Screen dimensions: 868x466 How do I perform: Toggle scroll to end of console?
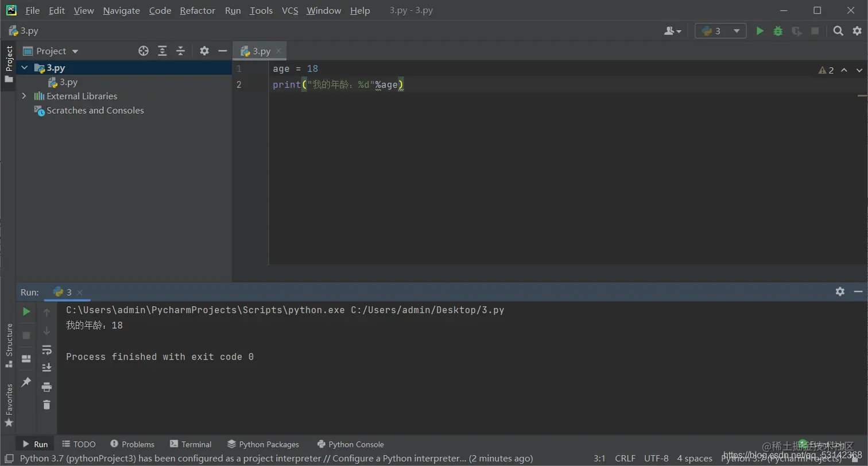46,368
